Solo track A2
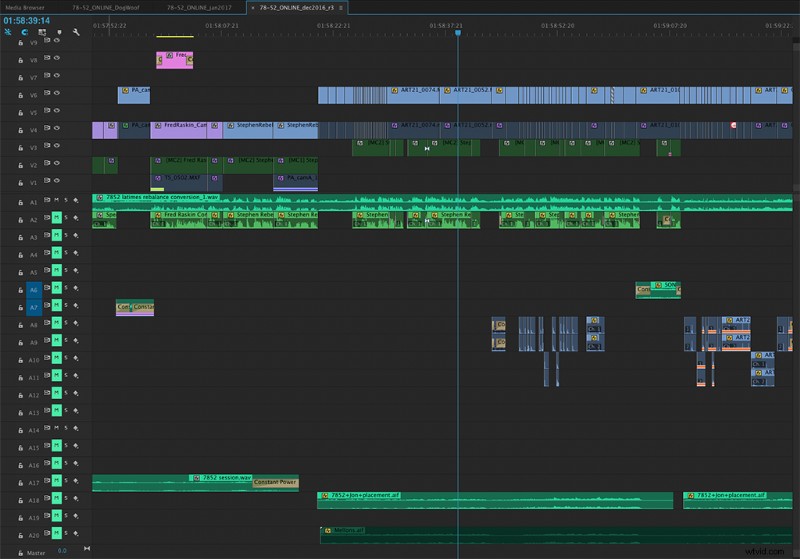Screen dimensions: 800x559 66,218
